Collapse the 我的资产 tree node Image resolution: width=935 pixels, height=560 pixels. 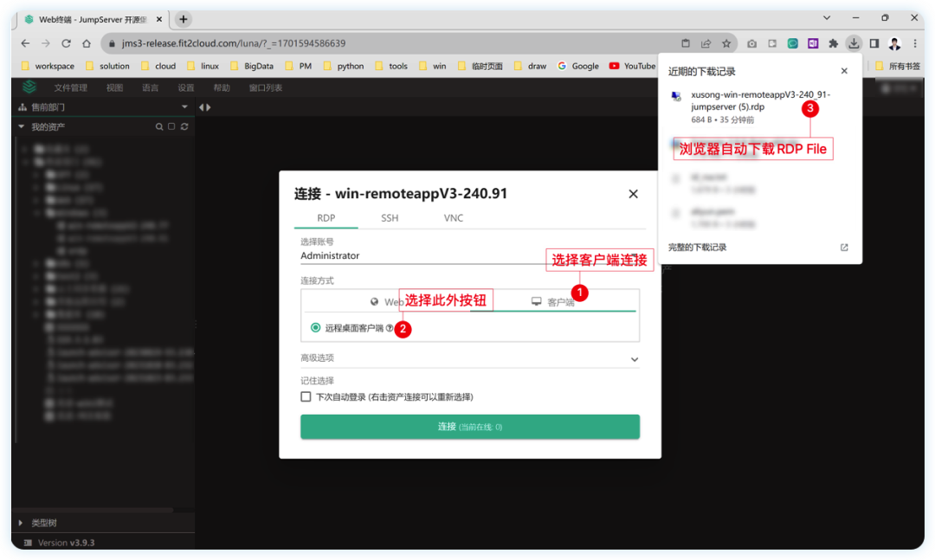[22, 126]
